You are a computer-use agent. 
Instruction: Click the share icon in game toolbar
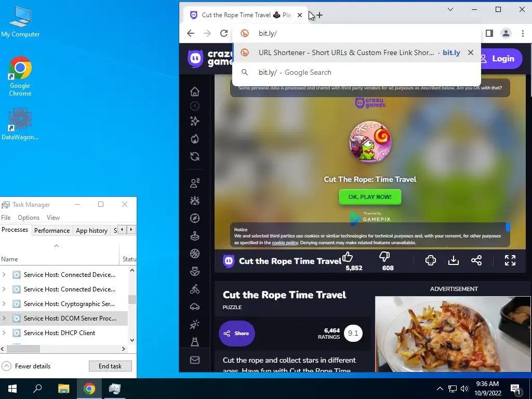[476, 260]
